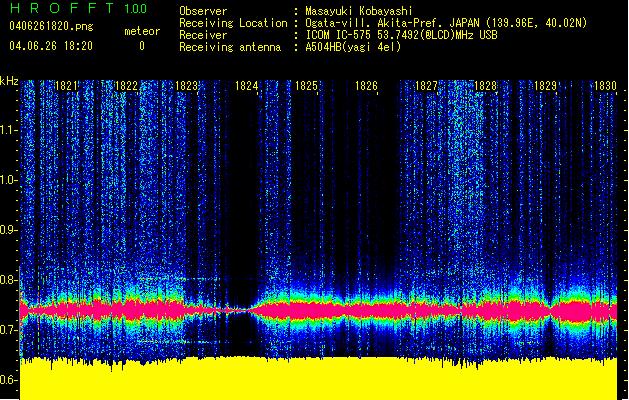This screenshot has width=629, height=400.
Task: Click the HROFFT 1.0.0 title text
Action: point(78,8)
